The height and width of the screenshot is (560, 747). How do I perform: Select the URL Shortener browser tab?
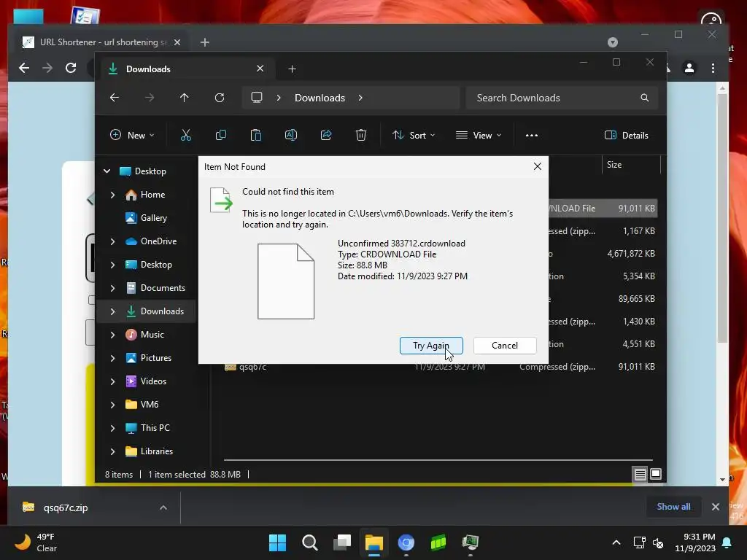point(102,42)
